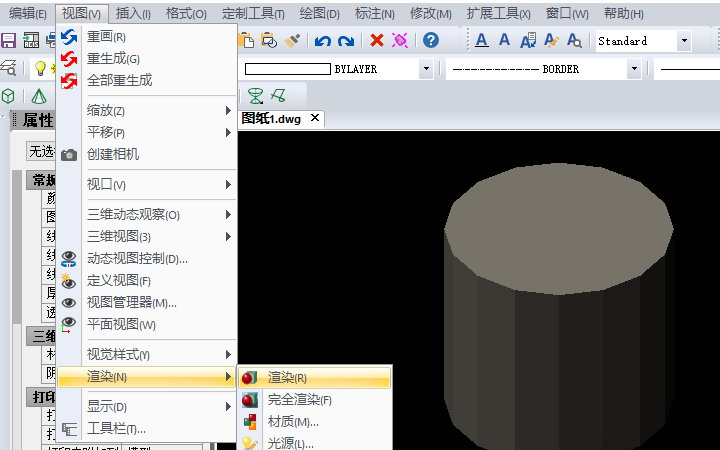
Task: Open the 绘图(D) menu
Action: coord(320,14)
